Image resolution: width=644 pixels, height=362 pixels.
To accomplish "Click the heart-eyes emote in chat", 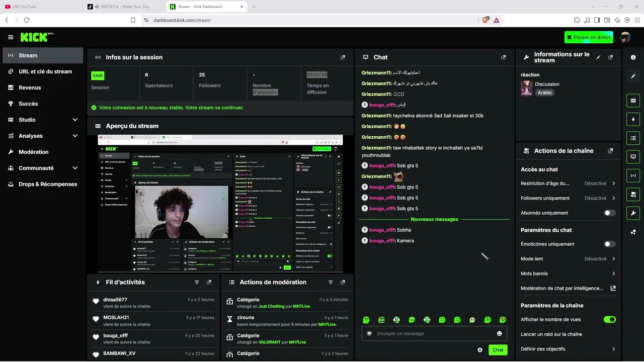I will [x=503, y=320].
